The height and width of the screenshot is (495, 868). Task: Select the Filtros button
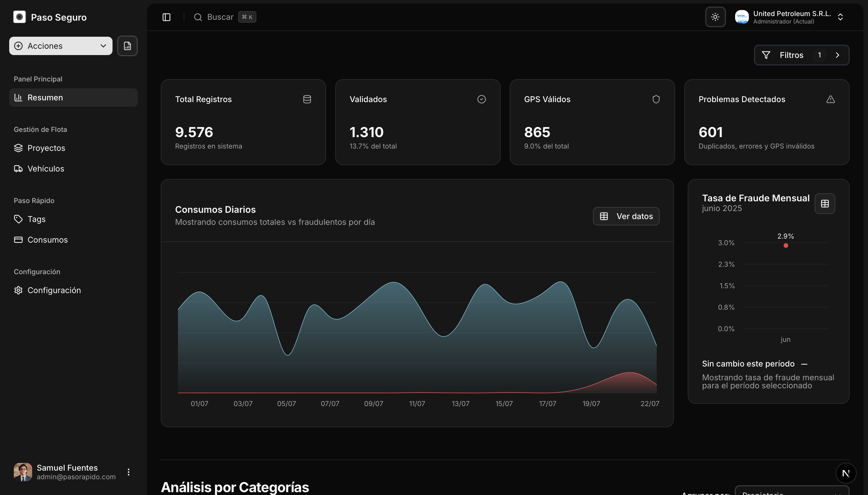tap(791, 55)
